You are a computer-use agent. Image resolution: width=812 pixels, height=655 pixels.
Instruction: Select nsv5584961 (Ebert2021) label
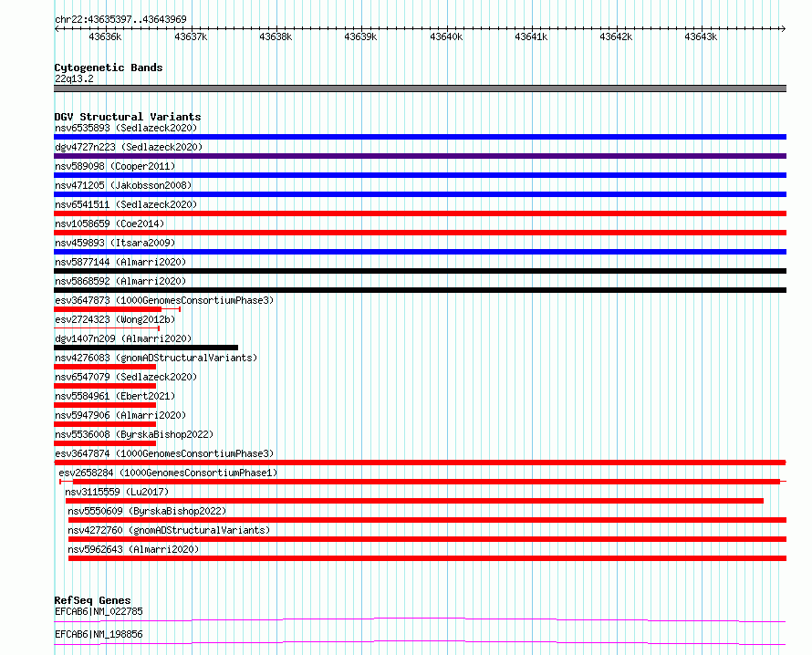pos(115,396)
